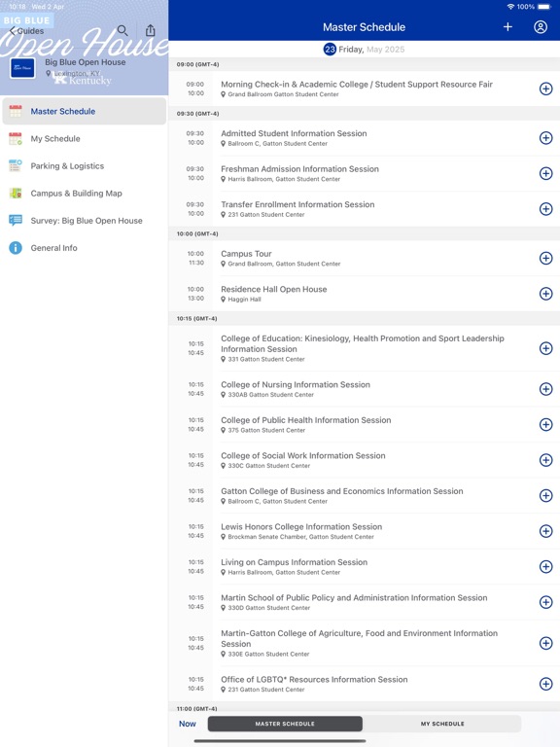
Task: Tap the battery indicator in status bar
Action: (x=543, y=7)
